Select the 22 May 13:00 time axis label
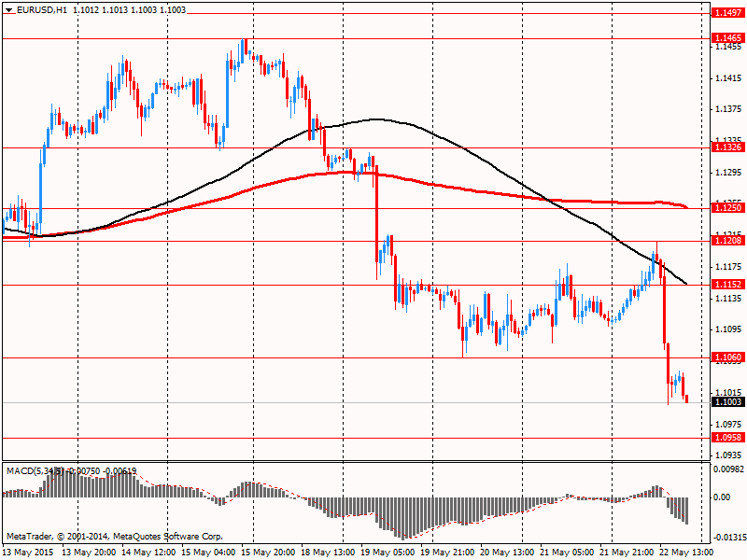The width and height of the screenshot is (747, 560). [686, 553]
